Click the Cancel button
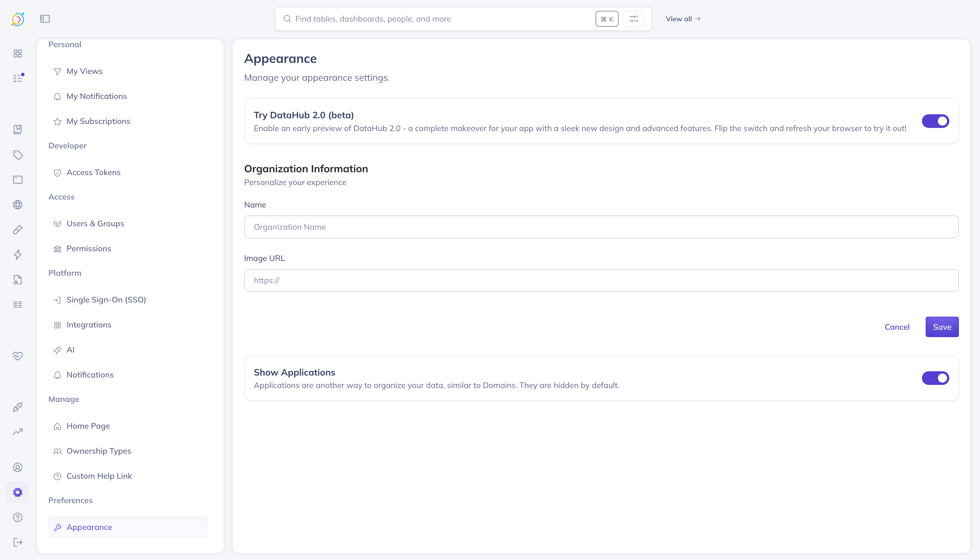This screenshot has height=560, width=980. tap(897, 327)
